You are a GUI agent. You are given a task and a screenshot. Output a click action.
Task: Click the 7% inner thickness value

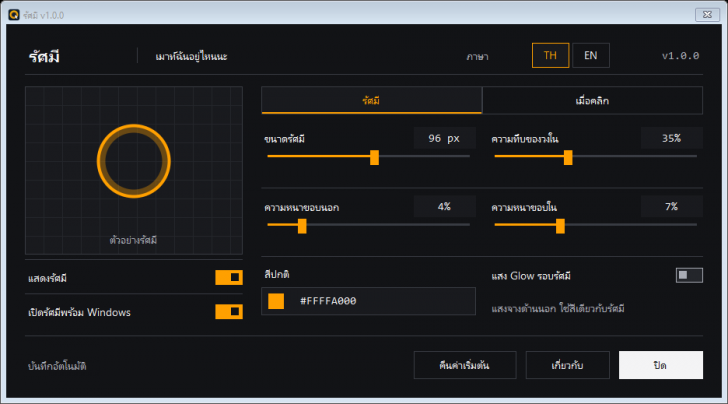pos(671,207)
